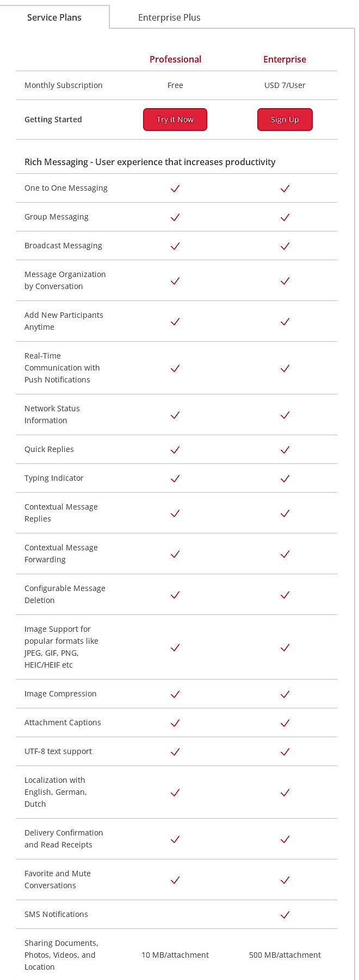Toggle the Attachment Captions Professional checkmark
Screen dimensions: 359x980
click(x=175, y=723)
